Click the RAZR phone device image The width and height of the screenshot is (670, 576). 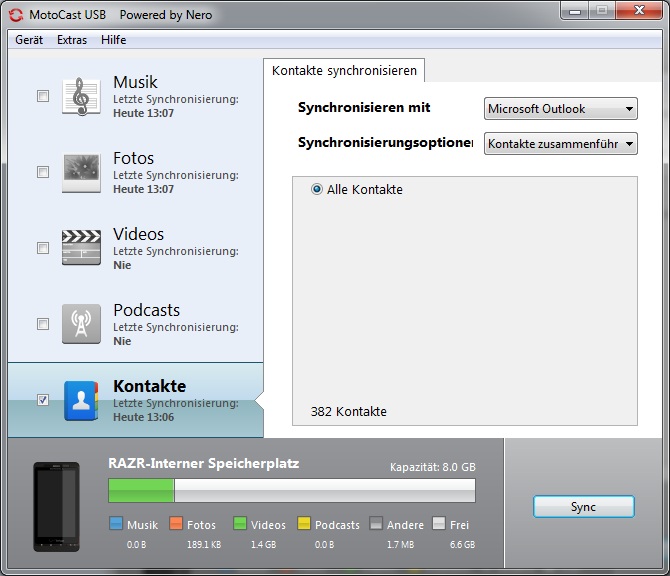coord(56,506)
